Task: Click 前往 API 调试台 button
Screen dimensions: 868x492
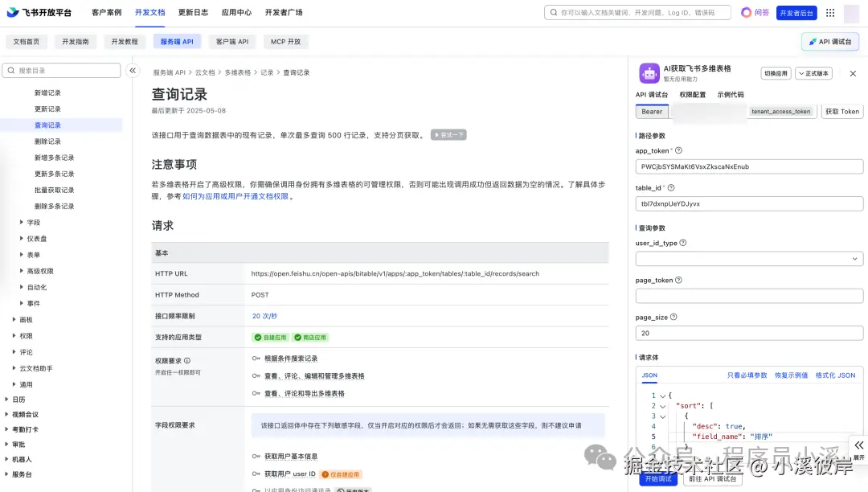Action: pyautogui.click(x=712, y=478)
